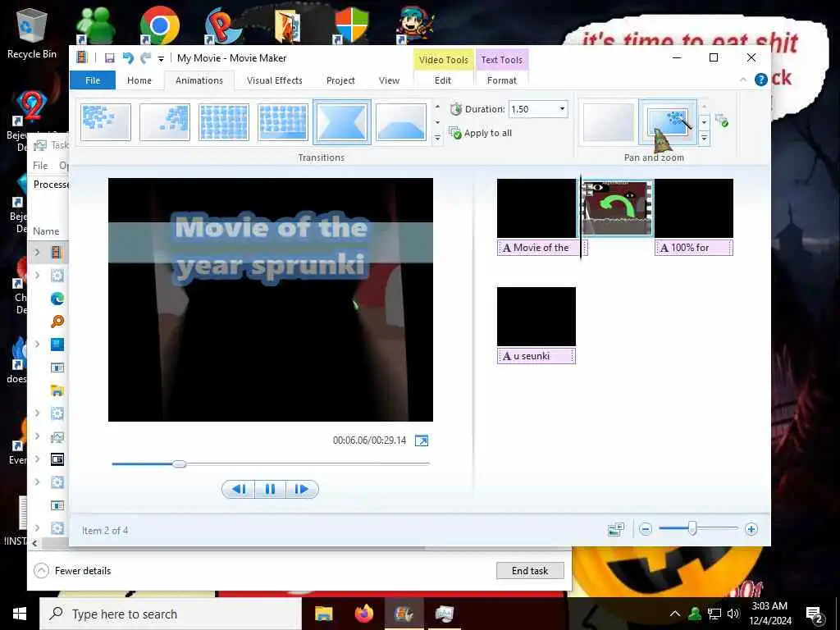This screenshot has width=840, height=630.
Task: Change the storyboard thumbnail size
Action: pos(616,529)
